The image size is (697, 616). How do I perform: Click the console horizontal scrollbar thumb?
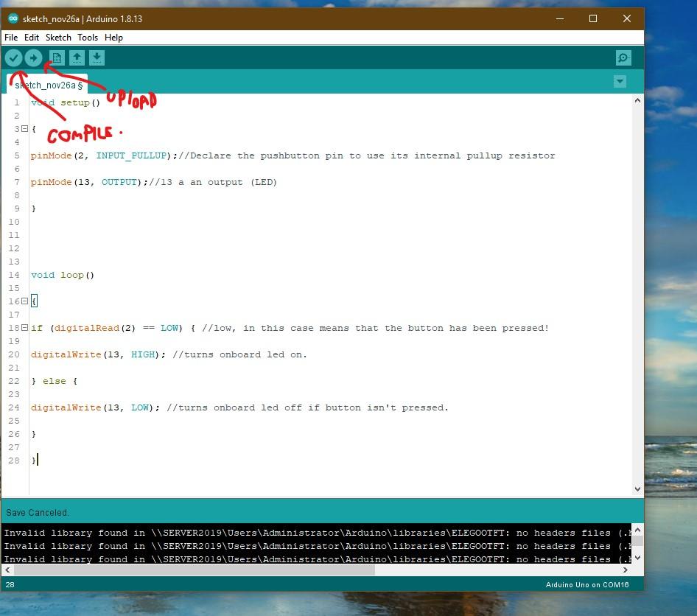pyautogui.click(x=195, y=570)
